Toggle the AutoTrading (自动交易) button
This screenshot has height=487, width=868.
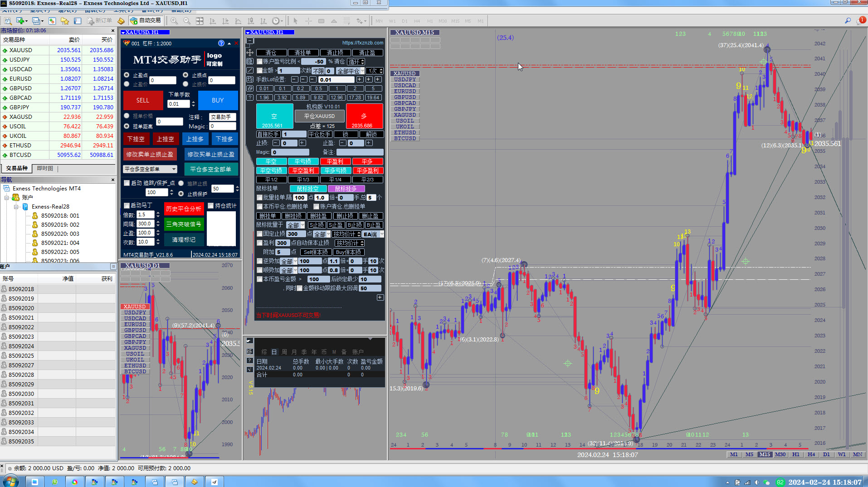(x=146, y=21)
